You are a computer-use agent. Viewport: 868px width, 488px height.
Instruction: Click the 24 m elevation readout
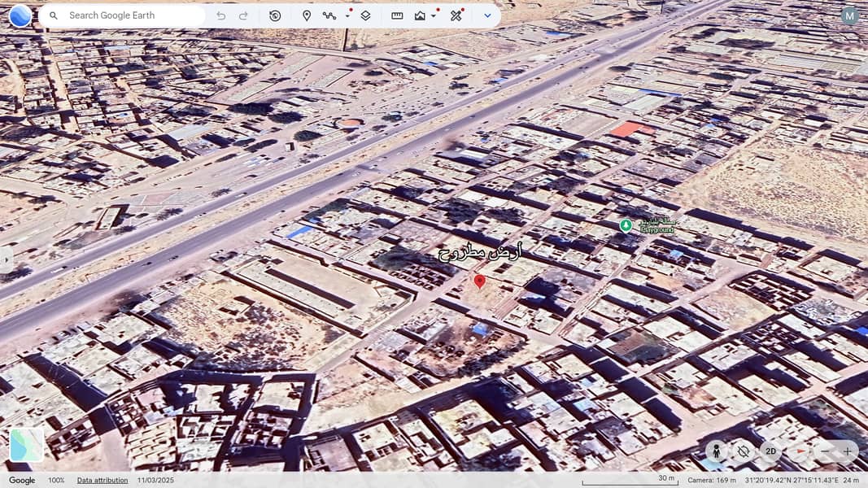(852, 480)
